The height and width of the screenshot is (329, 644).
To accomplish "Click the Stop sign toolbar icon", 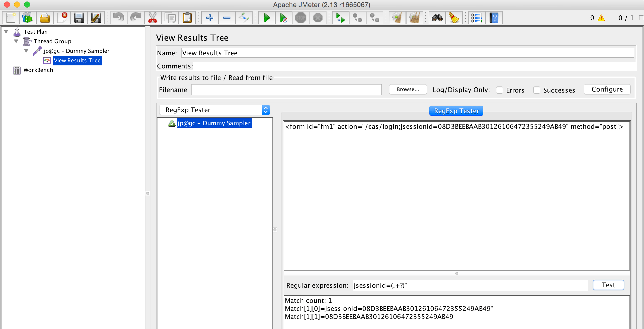I will pos(301,18).
